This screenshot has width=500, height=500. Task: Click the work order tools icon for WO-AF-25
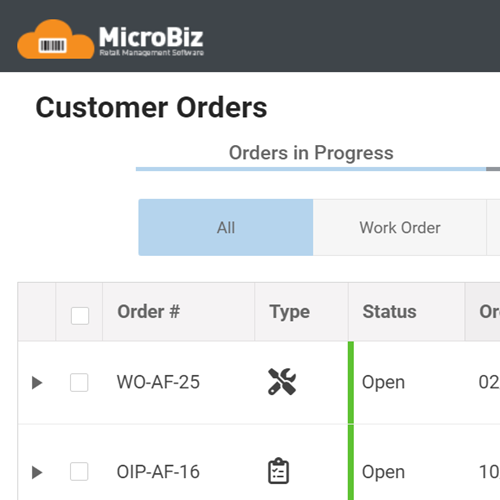(x=282, y=382)
